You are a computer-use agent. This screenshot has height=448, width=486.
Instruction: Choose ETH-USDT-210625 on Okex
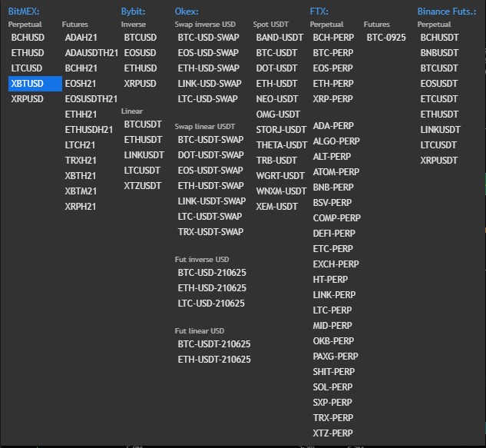pyautogui.click(x=214, y=360)
